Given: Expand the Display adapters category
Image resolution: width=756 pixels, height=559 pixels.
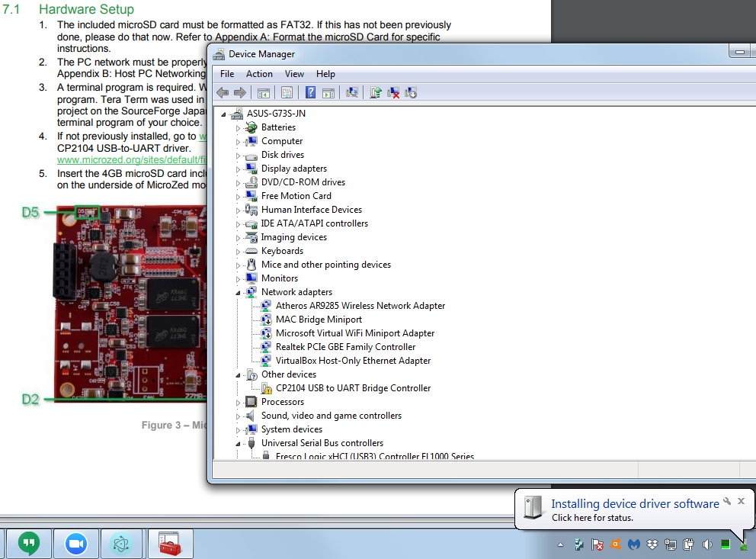Looking at the screenshot, I should pos(238,169).
